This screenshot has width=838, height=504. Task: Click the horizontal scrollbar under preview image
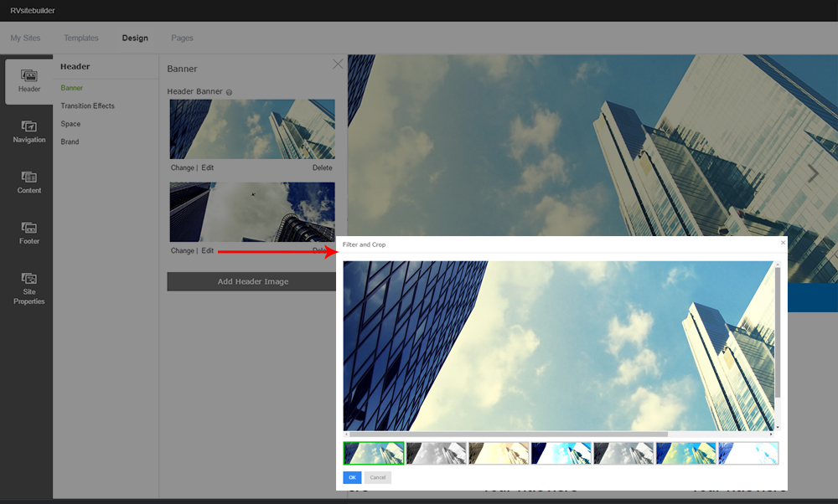[x=508, y=435]
